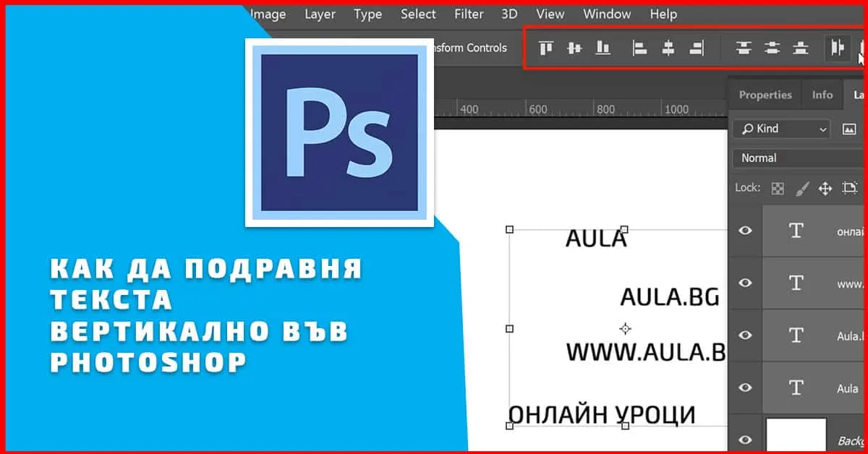Open the Filter menu
The height and width of the screenshot is (454, 868).
pos(469,14)
